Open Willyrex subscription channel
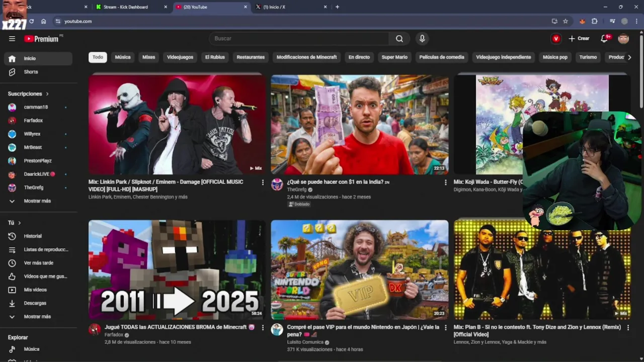This screenshot has width=644, height=362. (38, 134)
